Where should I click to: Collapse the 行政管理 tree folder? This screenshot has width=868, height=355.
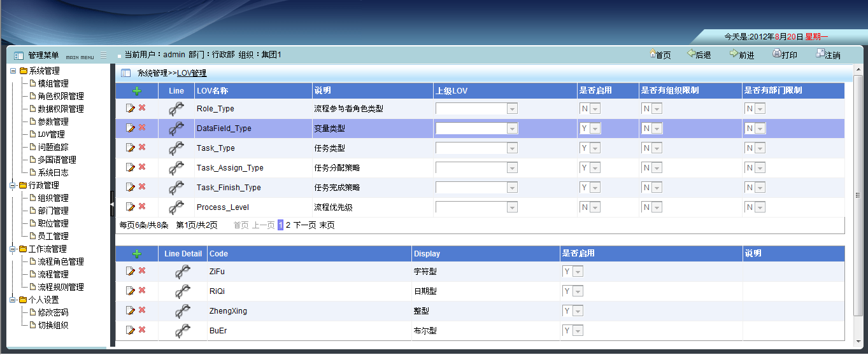(13, 185)
